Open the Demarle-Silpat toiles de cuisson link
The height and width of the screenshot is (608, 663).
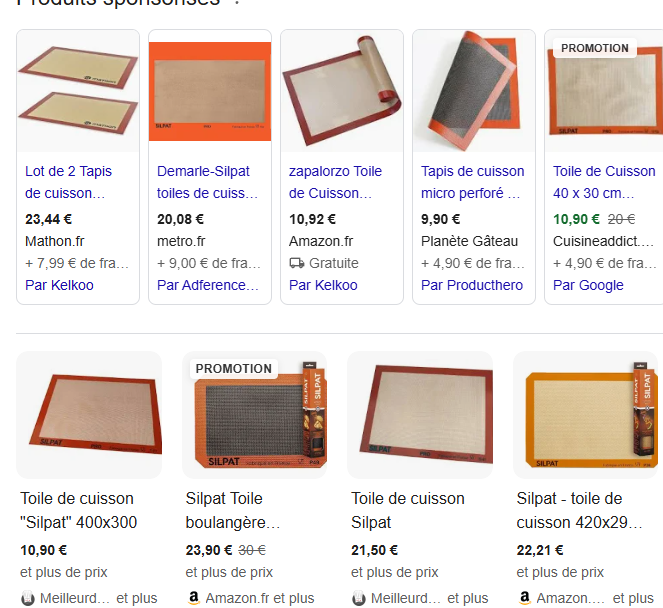click(x=207, y=182)
